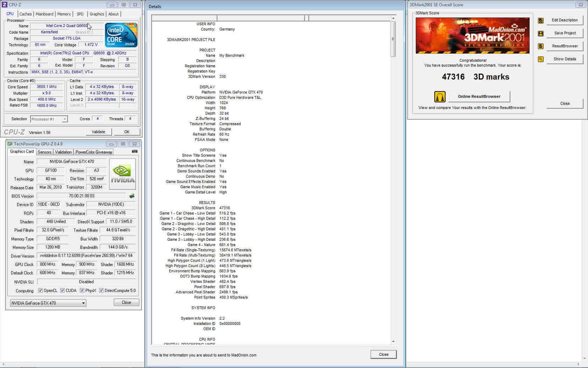The height and width of the screenshot is (368, 588).
Task: Click the Core Voltage 1.472 V value
Action: point(91,45)
